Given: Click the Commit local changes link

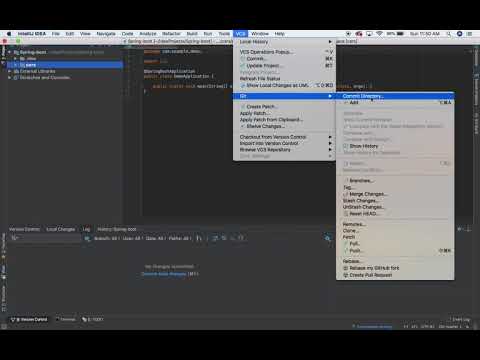Looking at the screenshot, I should [x=164, y=274].
